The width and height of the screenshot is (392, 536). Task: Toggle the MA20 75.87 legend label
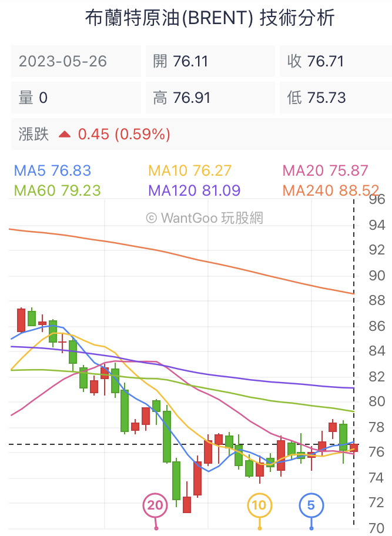click(325, 171)
